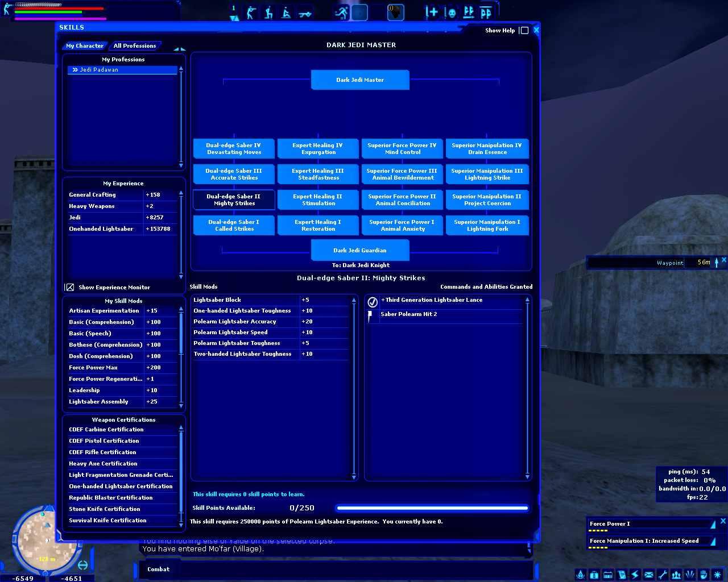
Task: Switch to the My Character tab
Action: (85, 46)
